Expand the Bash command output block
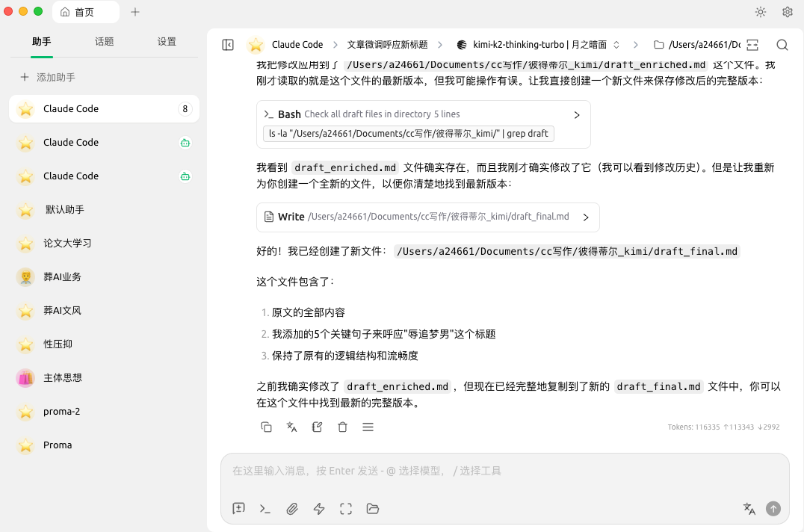Image resolution: width=804 pixels, height=532 pixels. [576, 115]
